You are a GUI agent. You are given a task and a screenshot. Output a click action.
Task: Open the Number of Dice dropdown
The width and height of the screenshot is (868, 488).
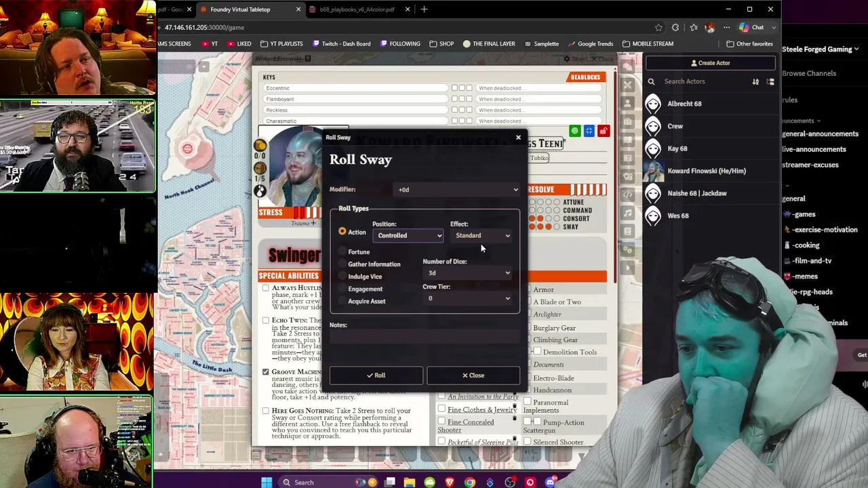coord(467,273)
